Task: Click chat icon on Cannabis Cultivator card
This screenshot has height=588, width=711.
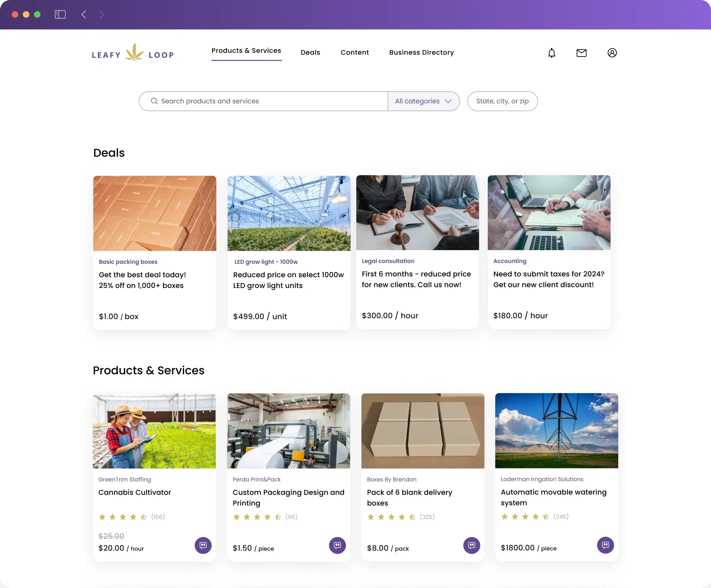Action: click(203, 545)
